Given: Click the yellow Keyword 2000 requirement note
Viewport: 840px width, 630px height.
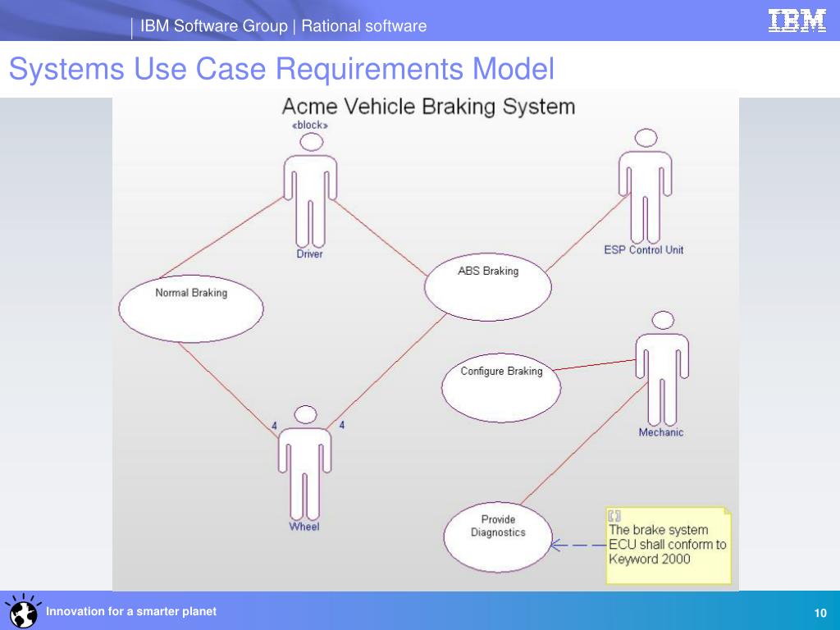Looking at the screenshot, I should (x=669, y=546).
